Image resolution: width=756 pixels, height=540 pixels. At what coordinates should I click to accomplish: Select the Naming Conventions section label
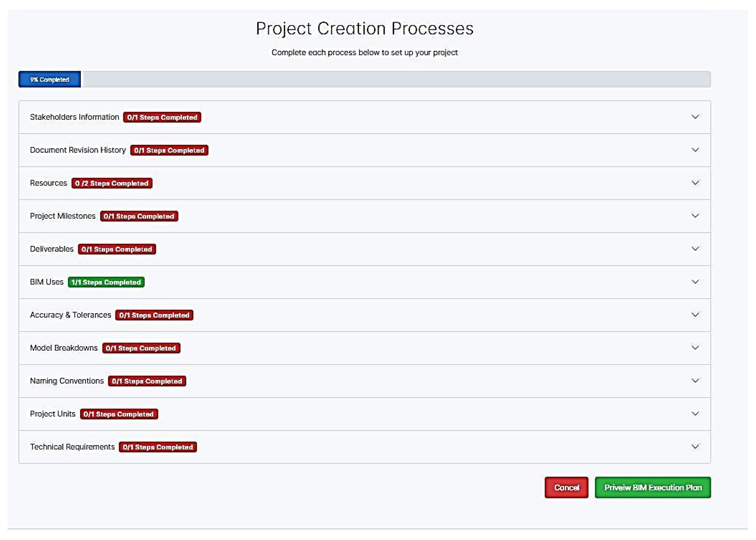pyautogui.click(x=67, y=381)
